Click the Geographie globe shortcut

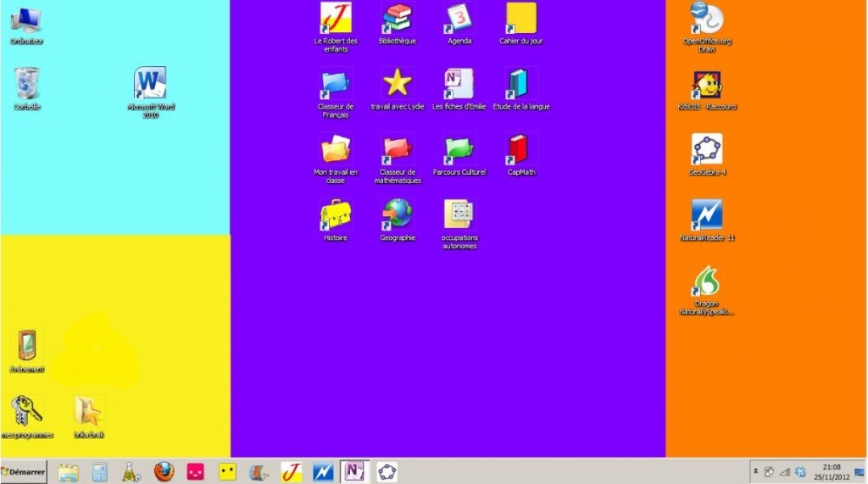coord(397,215)
